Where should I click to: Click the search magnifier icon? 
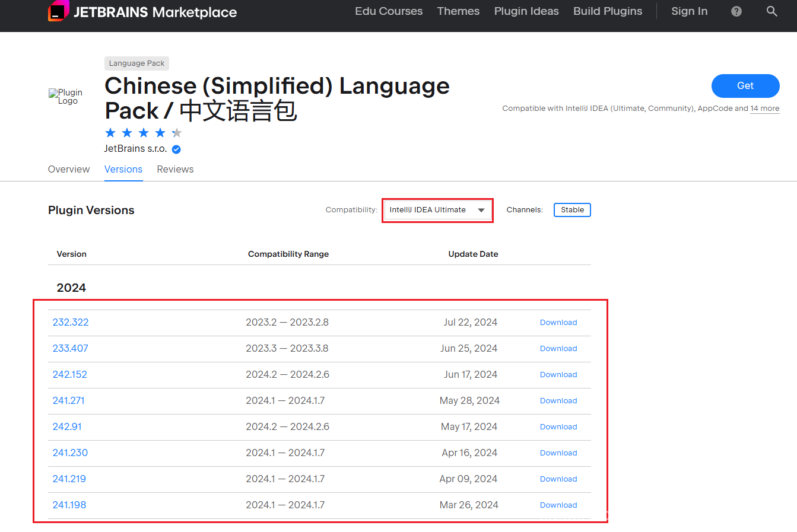point(772,11)
